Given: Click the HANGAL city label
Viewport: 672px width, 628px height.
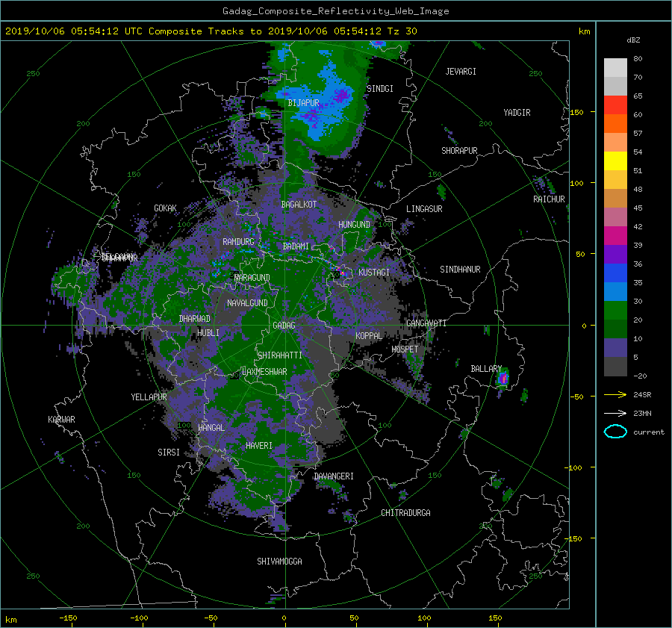Looking at the screenshot, I should coord(211,428).
